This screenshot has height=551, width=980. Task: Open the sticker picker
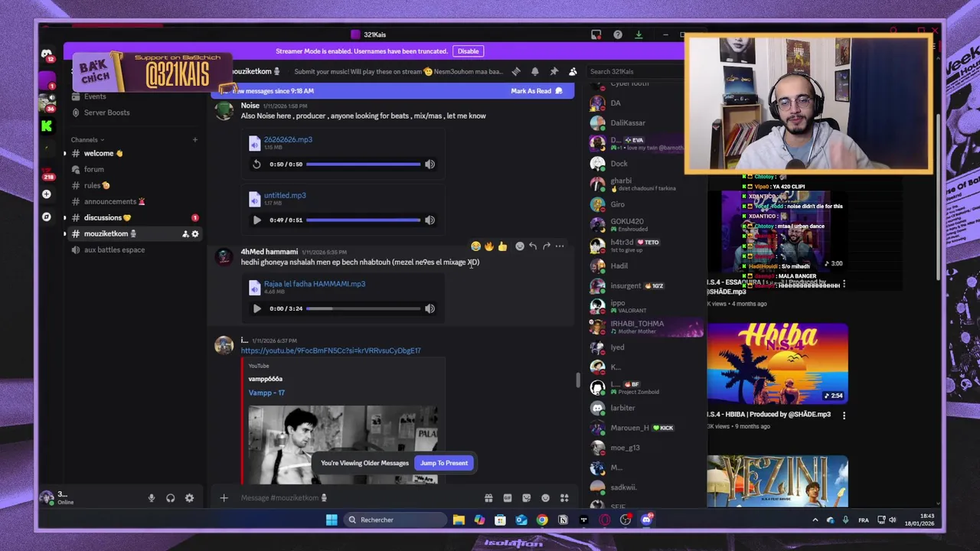tap(526, 497)
